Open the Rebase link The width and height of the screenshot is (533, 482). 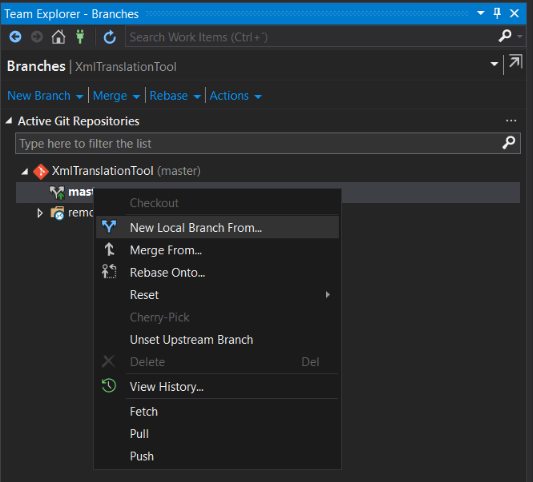click(x=169, y=96)
